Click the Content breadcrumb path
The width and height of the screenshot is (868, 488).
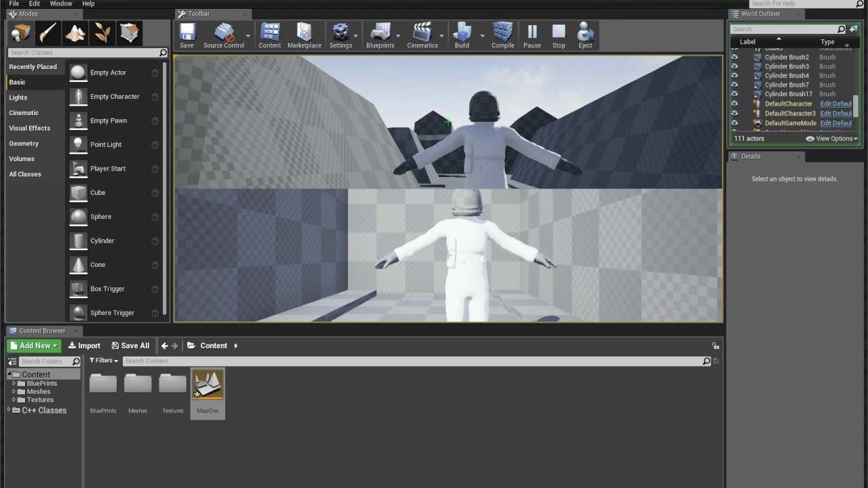tap(214, 346)
